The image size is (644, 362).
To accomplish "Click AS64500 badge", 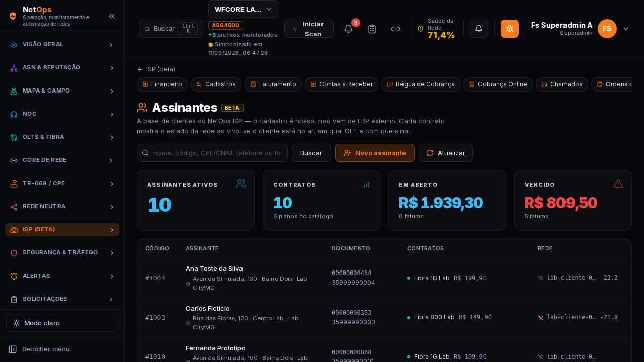I will (225, 25).
